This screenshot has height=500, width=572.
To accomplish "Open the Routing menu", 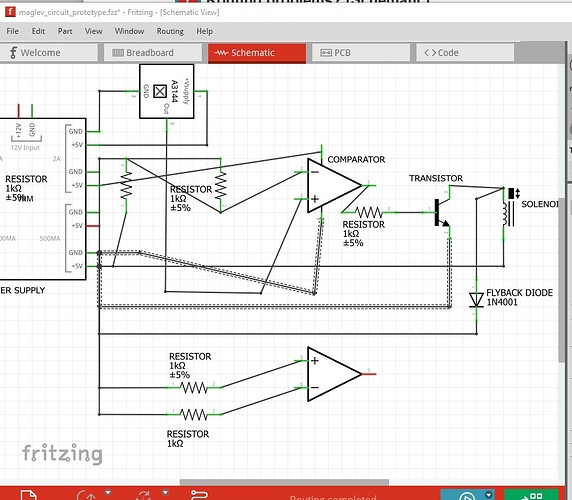I will point(170,31).
